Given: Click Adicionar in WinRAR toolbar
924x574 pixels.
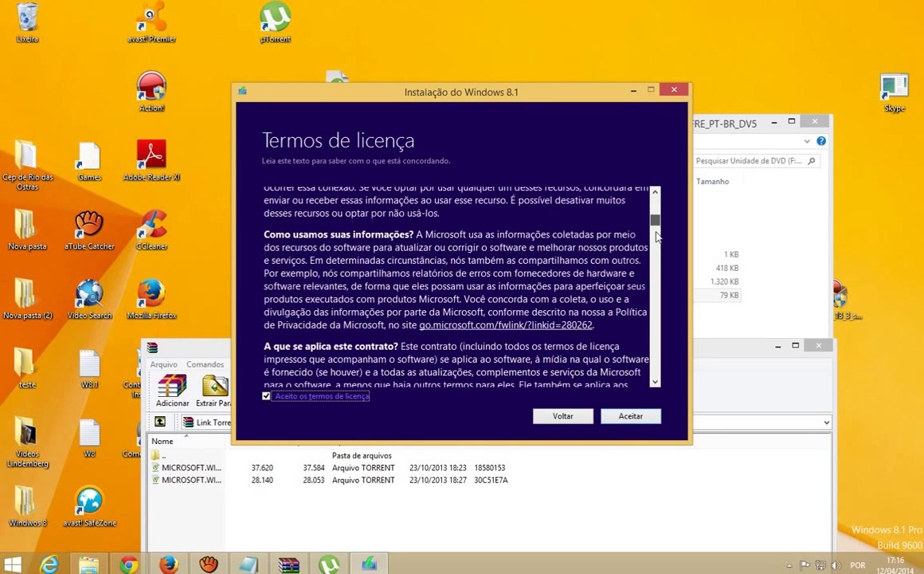Looking at the screenshot, I should pyautogui.click(x=172, y=391).
